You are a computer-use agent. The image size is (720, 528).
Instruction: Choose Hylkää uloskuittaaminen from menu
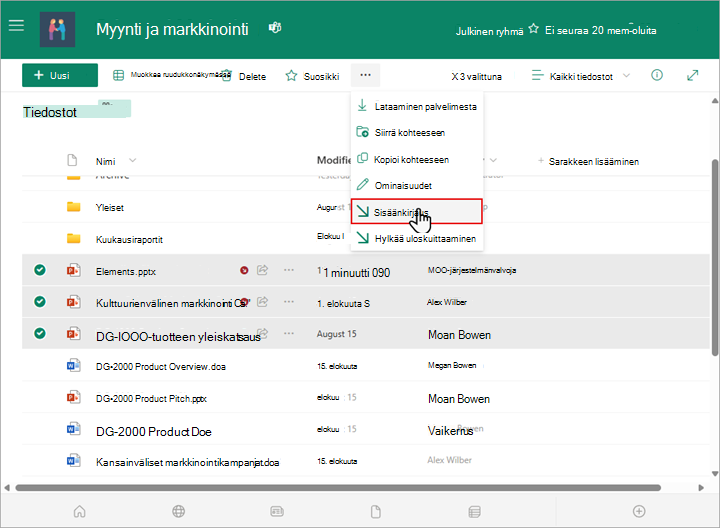click(x=417, y=238)
